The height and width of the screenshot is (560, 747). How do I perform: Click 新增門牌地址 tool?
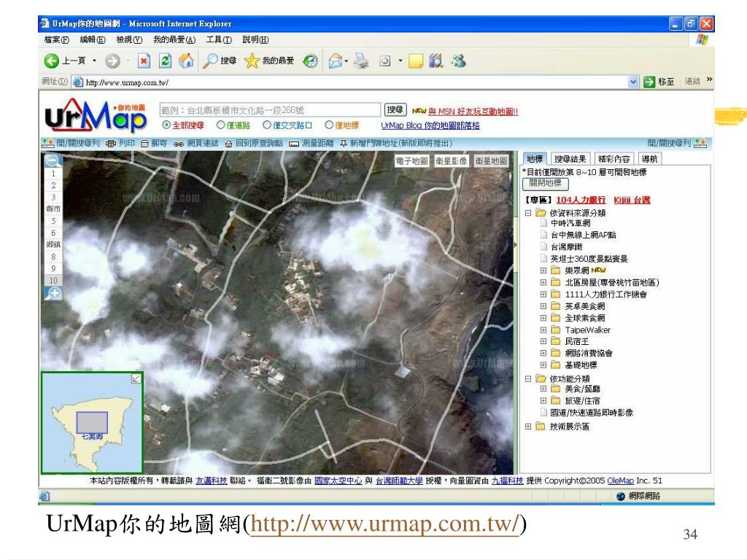(x=396, y=144)
